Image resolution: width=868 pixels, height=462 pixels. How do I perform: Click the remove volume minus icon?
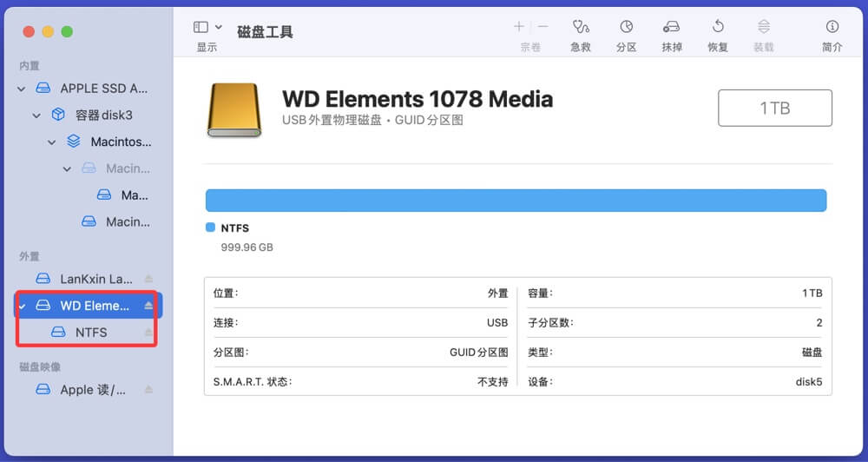(542, 28)
